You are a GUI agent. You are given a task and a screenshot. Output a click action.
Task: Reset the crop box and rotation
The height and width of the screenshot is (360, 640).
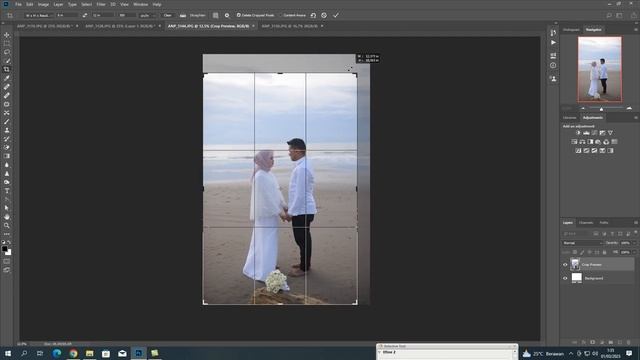pyautogui.click(x=313, y=15)
